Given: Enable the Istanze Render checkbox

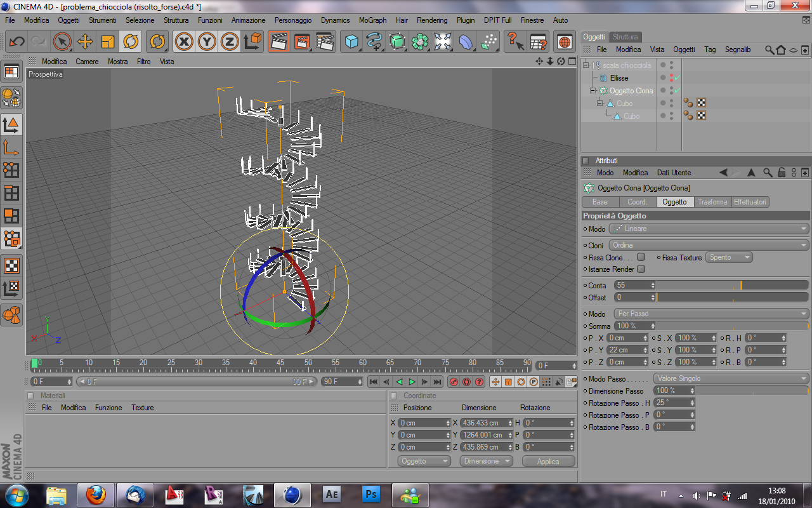Looking at the screenshot, I should point(641,269).
